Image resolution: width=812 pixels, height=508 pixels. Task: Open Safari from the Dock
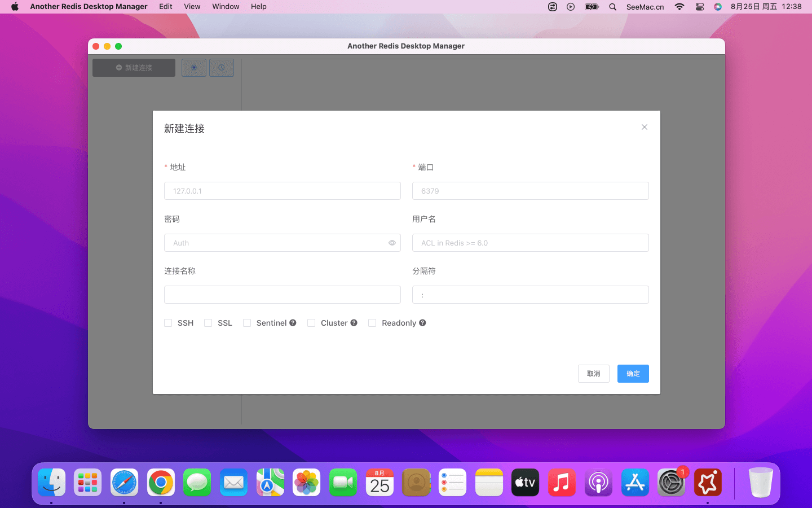coord(124,483)
